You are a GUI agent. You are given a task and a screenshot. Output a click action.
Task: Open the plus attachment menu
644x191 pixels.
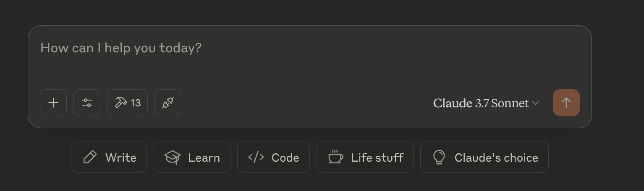tap(53, 103)
